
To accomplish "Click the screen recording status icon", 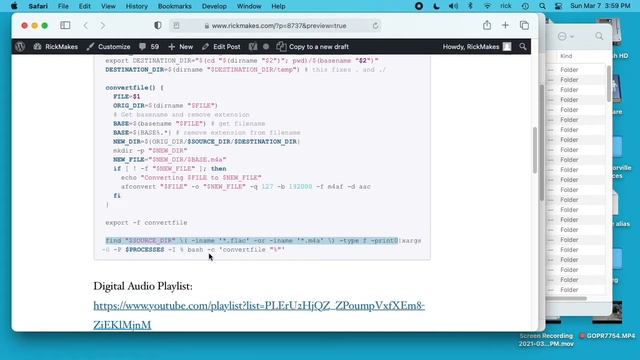I will 419,6.
